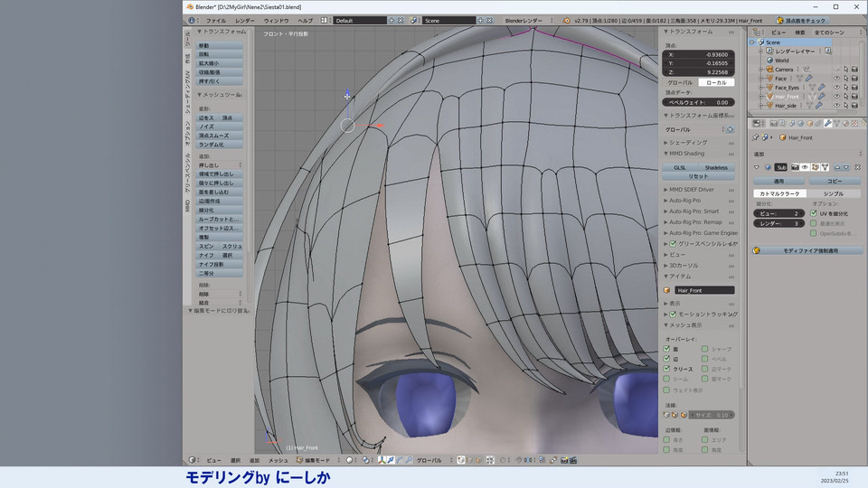Viewport: 868px width, 488px height.
Task: Open the viewport 選択 menu
Action: click(235, 460)
